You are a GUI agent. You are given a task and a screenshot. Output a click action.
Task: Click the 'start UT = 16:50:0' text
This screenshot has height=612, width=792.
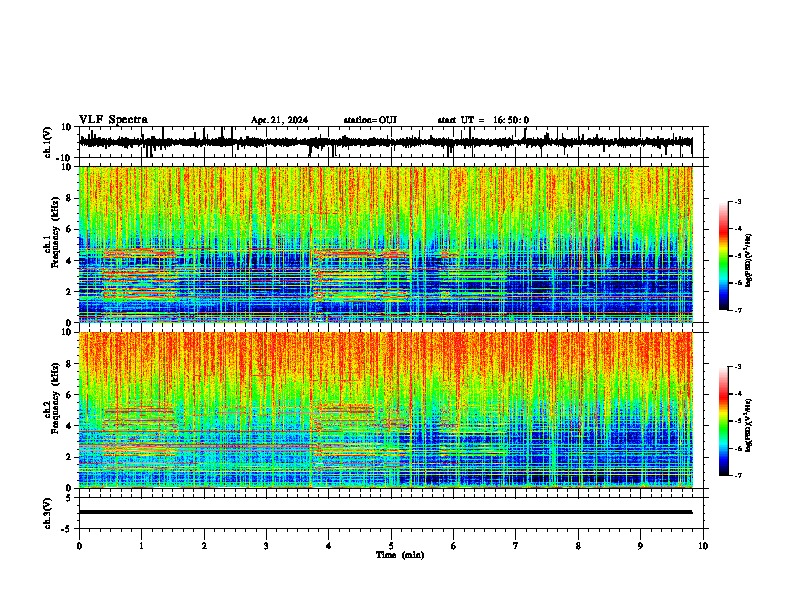click(x=483, y=120)
